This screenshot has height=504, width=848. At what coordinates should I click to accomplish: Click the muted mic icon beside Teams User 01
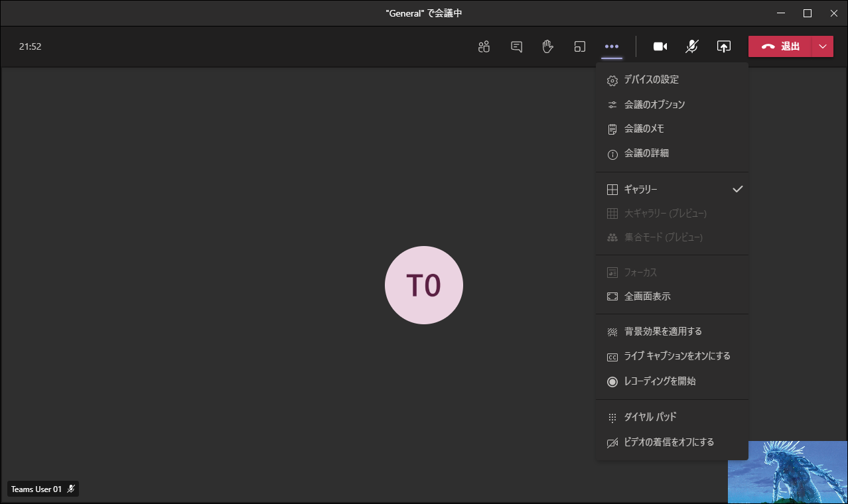click(71, 489)
